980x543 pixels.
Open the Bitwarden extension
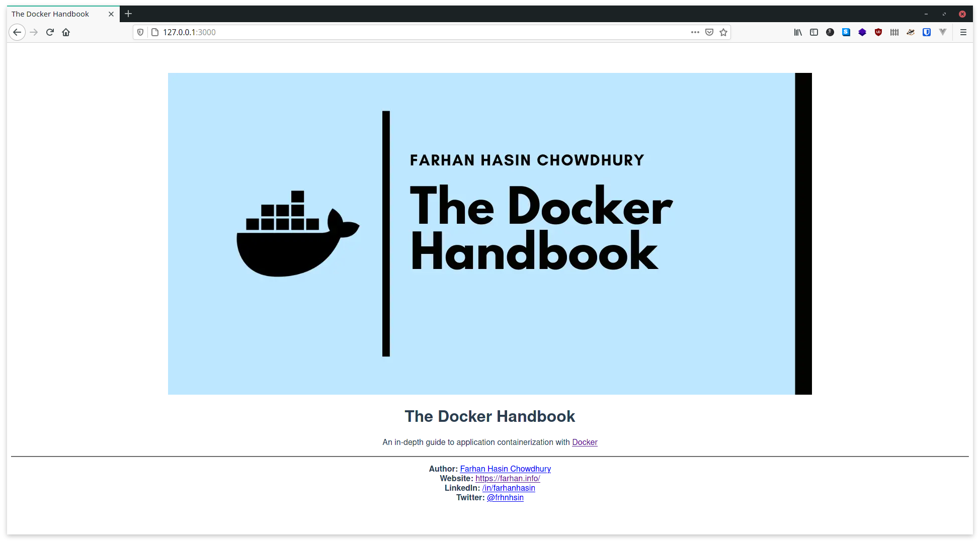tap(927, 32)
